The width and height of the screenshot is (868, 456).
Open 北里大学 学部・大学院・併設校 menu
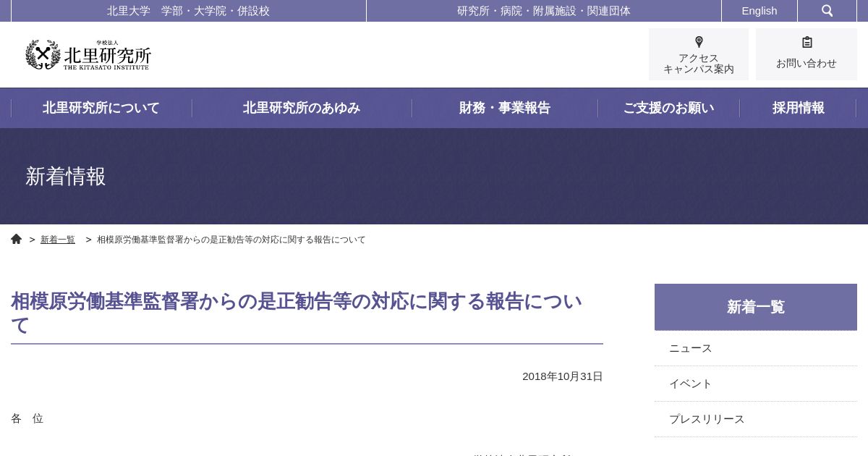[x=189, y=11]
